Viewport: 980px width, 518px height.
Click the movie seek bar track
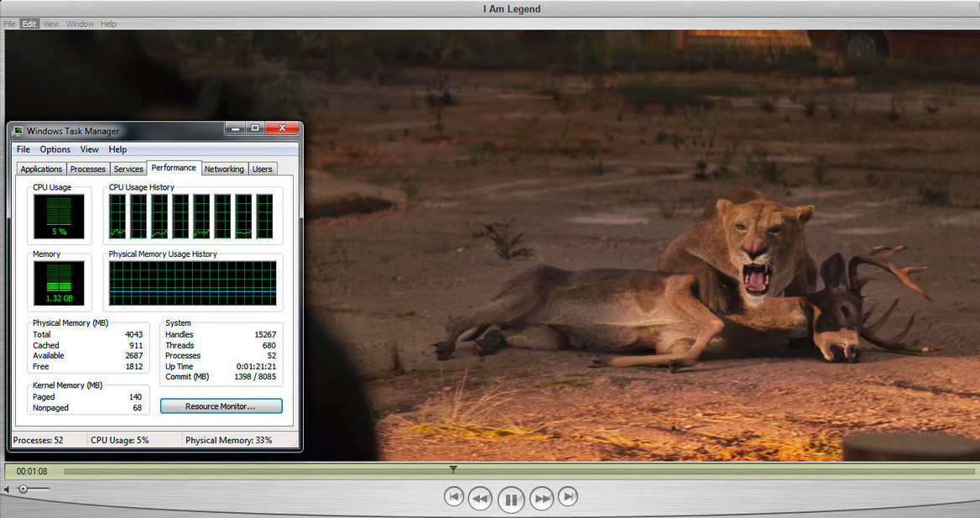519,471
